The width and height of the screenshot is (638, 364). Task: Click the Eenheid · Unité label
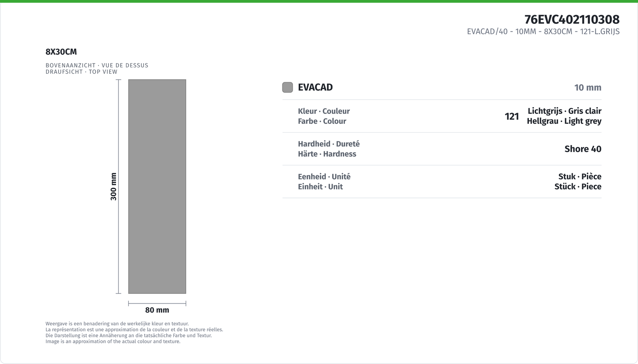324,176
